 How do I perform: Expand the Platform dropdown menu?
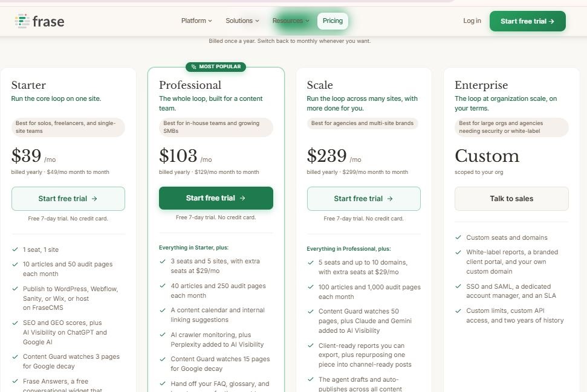(196, 21)
